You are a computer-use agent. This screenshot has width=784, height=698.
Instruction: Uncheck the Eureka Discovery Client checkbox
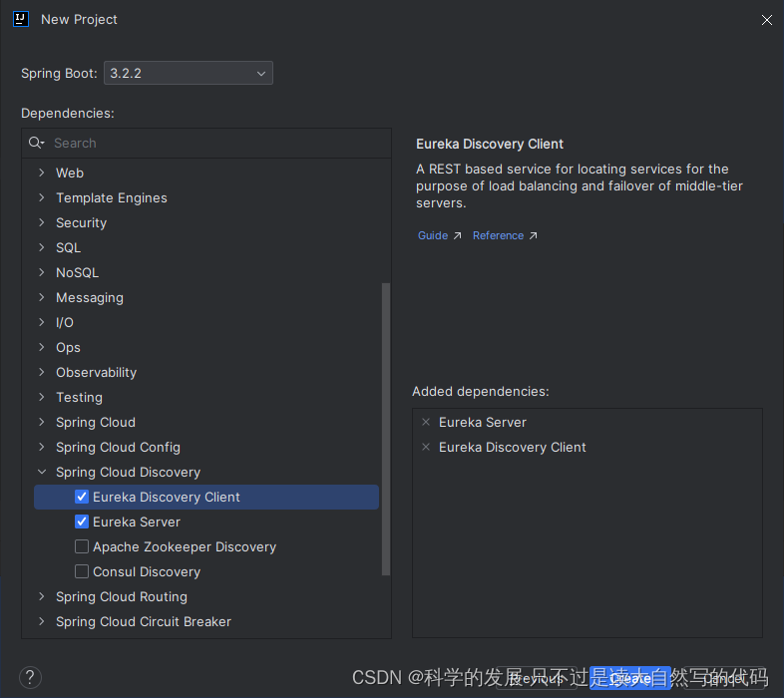(x=82, y=497)
